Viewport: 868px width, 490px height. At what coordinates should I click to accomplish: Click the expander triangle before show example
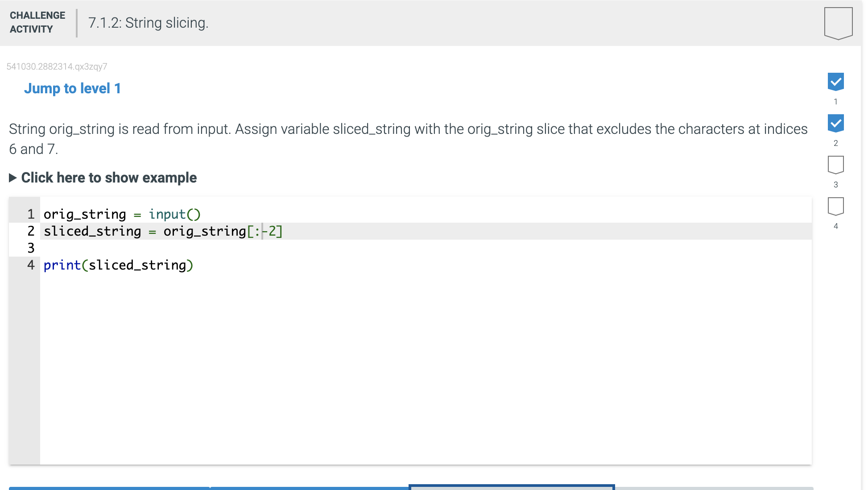(13, 178)
